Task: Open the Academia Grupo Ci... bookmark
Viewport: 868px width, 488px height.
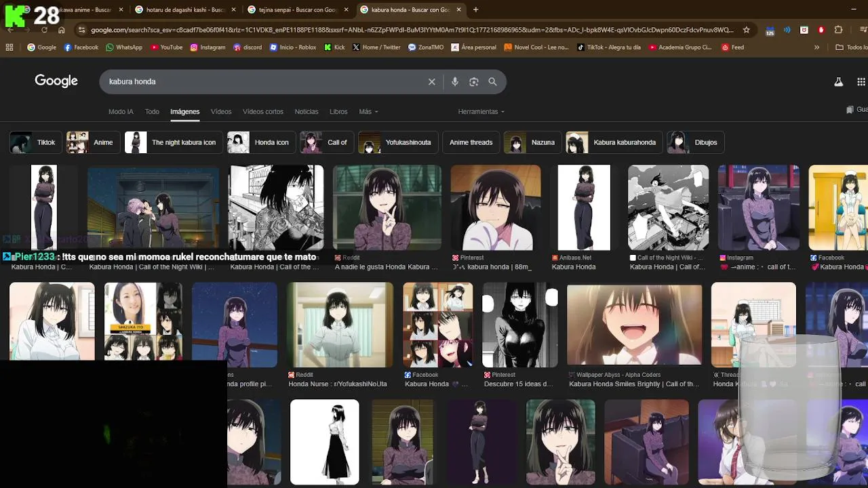Action: tap(680, 47)
